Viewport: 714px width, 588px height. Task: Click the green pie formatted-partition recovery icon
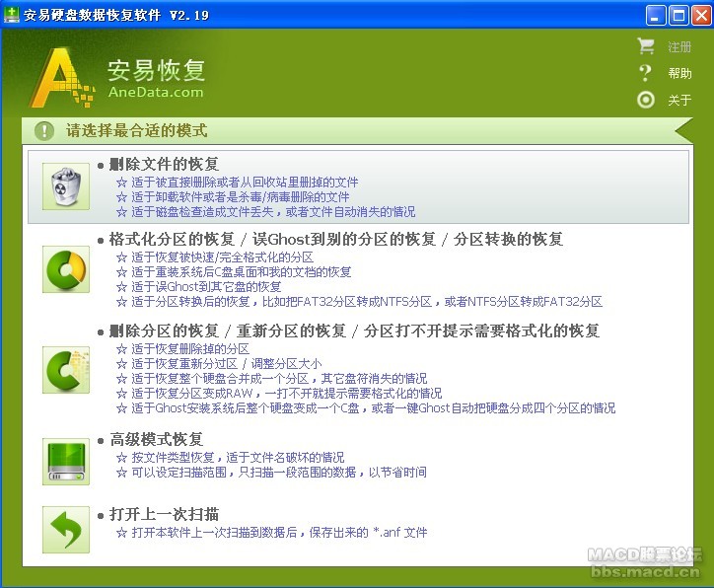click(66, 269)
